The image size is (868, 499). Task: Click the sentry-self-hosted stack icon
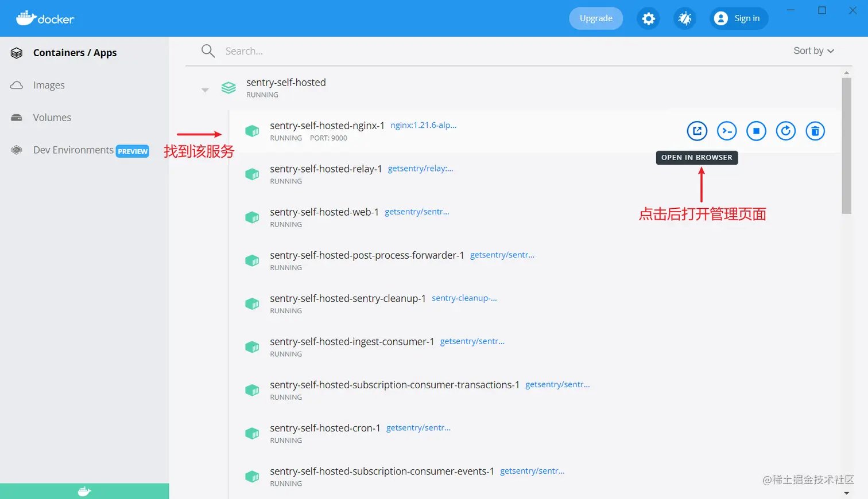[x=228, y=88]
